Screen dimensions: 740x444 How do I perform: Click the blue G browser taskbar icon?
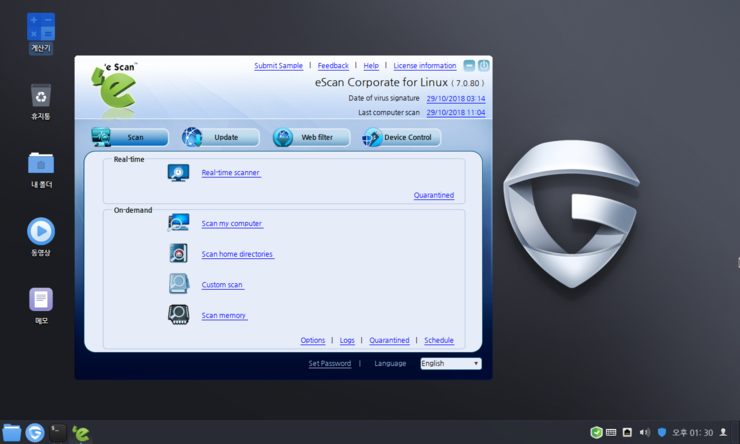pos(35,433)
